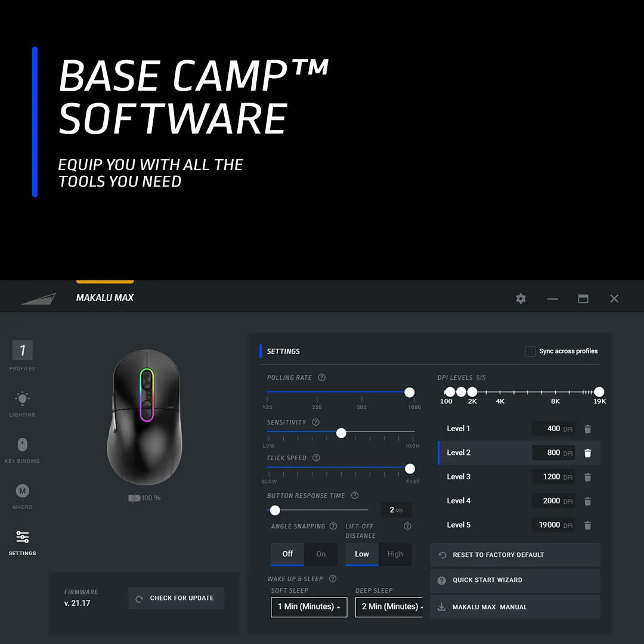Set Lift-Off Distance to High

[395, 554]
